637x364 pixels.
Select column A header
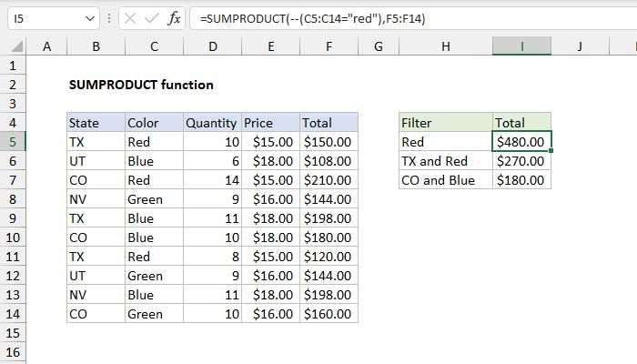pyautogui.click(x=46, y=46)
